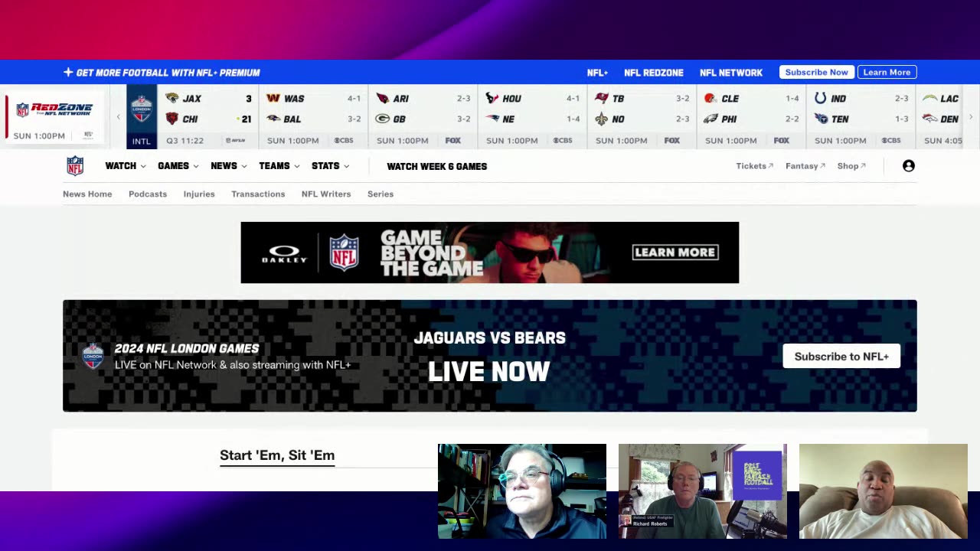This screenshot has height=551, width=980.
Task: Click the Buccaneers logo next to TB
Action: pos(602,98)
